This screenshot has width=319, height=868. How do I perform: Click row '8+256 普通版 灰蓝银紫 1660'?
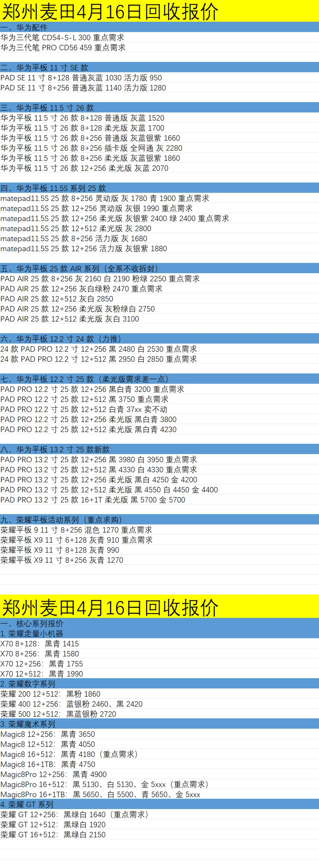(x=159, y=138)
